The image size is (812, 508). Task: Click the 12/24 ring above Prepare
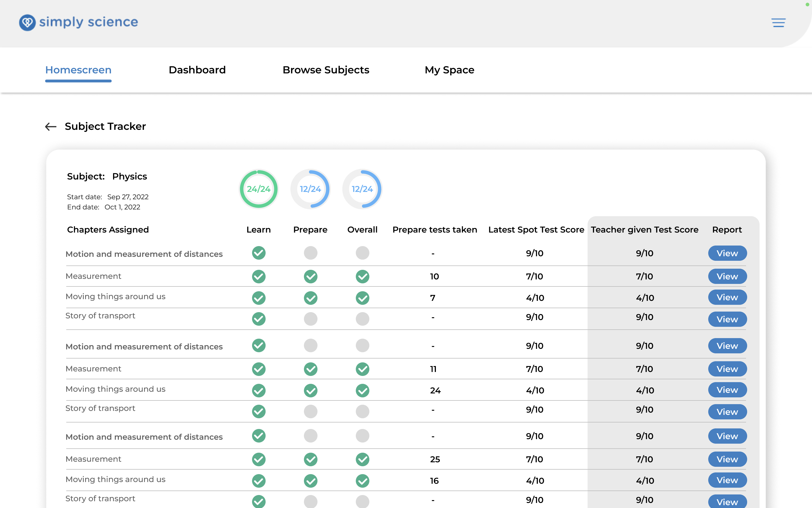(310, 189)
